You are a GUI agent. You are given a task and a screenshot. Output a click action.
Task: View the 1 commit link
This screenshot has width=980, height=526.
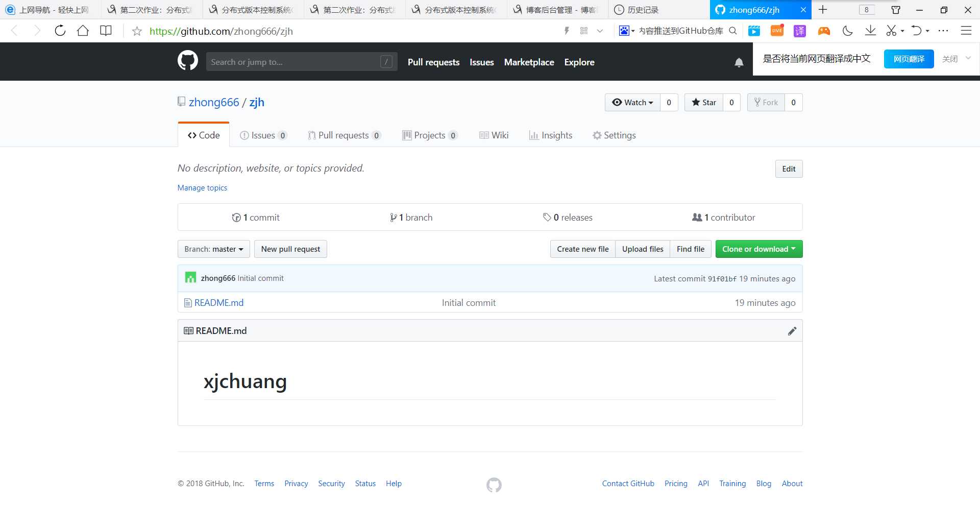tap(256, 218)
